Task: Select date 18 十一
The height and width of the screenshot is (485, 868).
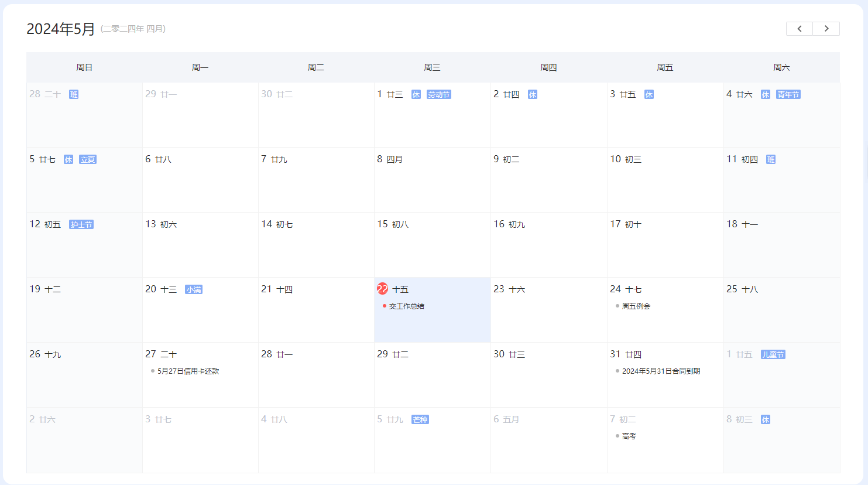Action: pyautogui.click(x=782, y=245)
